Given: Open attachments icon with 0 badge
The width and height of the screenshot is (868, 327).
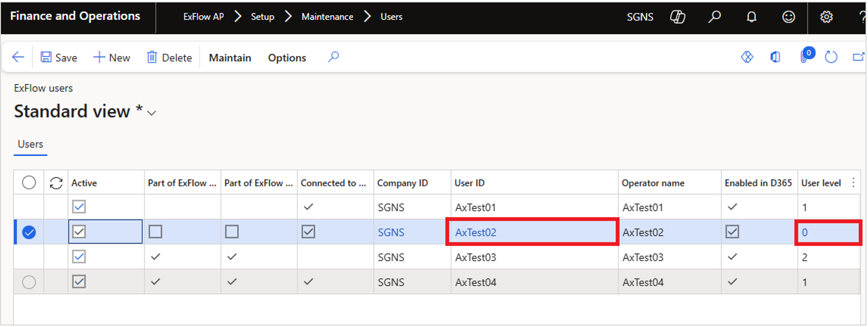Looking at the screenshot, I should (806, 55).
